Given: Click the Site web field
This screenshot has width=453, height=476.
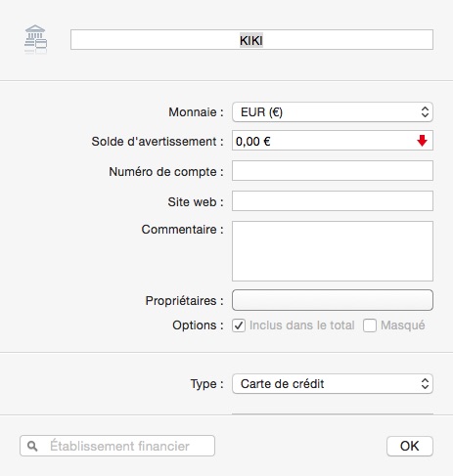Looking at the screenshot, I should (333, 200).
